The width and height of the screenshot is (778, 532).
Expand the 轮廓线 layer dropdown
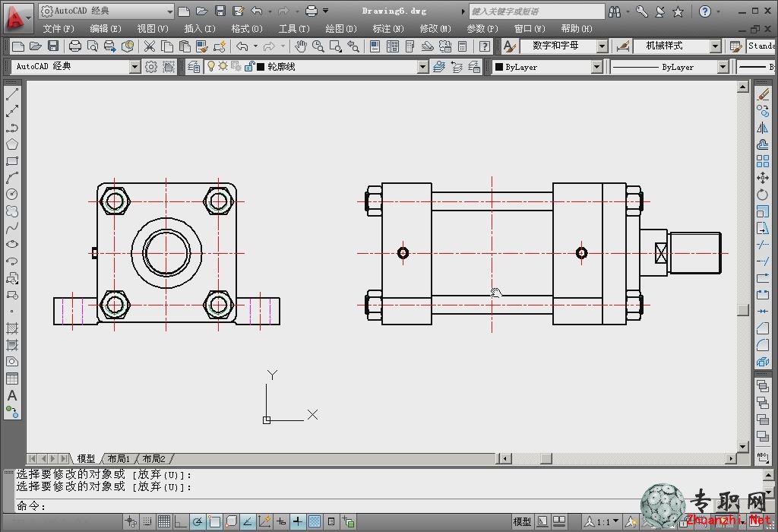click(x=422, y=67)
